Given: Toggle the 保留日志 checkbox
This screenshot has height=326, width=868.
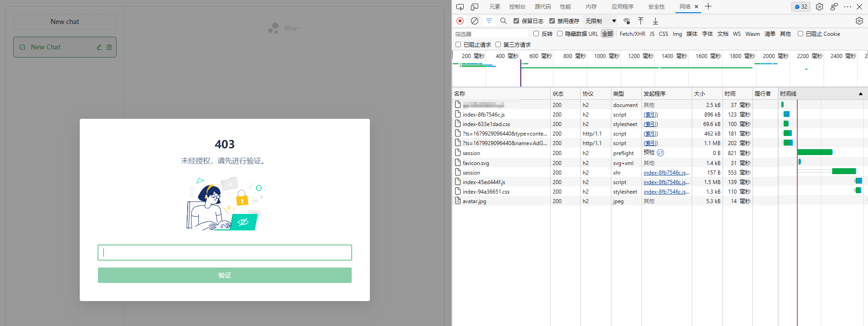Looking at the screenshot, I should pyautogui.click(x=516, y=21).
